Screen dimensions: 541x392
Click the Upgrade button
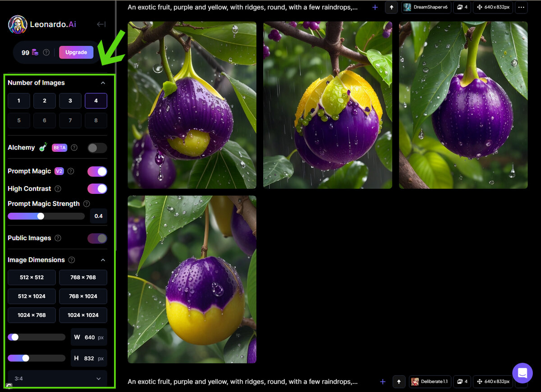click(x=76, y=52)
